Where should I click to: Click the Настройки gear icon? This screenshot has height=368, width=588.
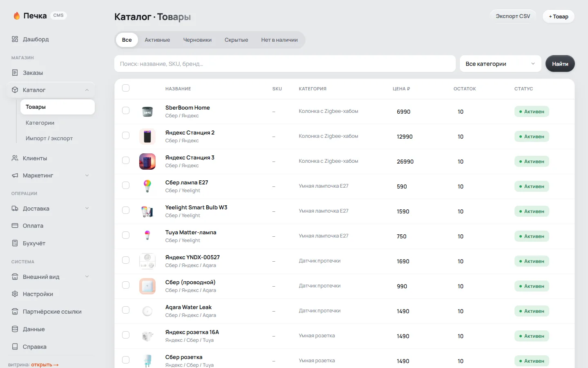[15, 294]
